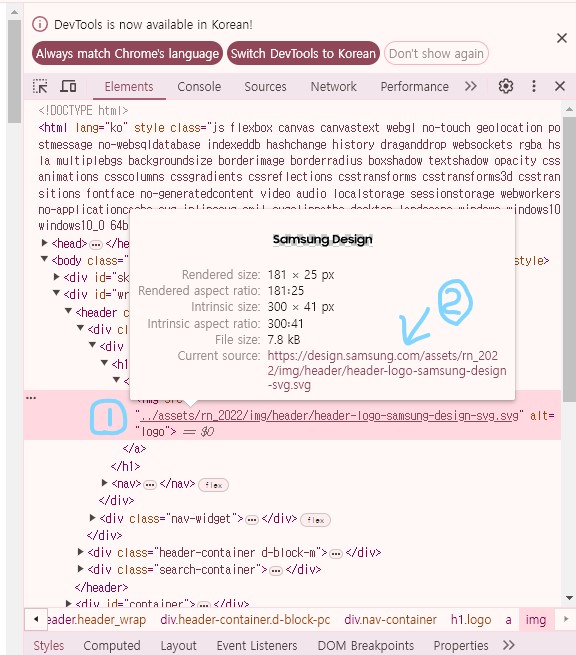576x655 pixels.
Task: Click ellipsis inside the search-container div
Action: 276,571
